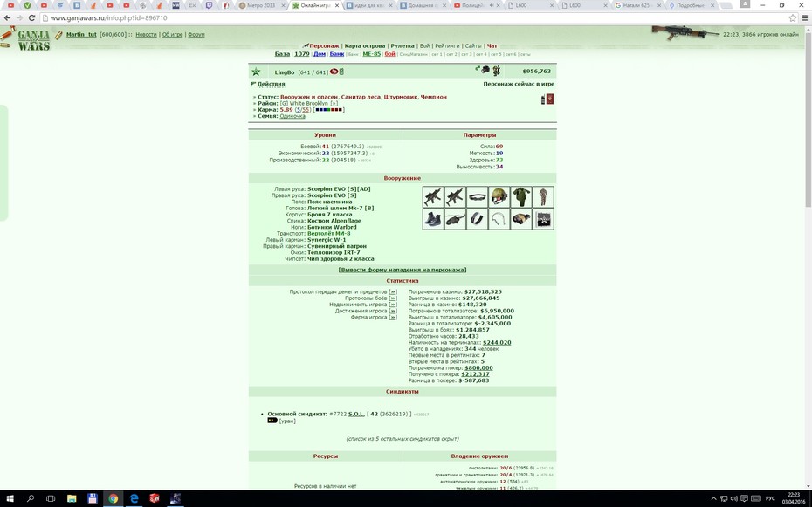
Task: Open Chrome from the taskbar
Action: [x=113, y=499]
